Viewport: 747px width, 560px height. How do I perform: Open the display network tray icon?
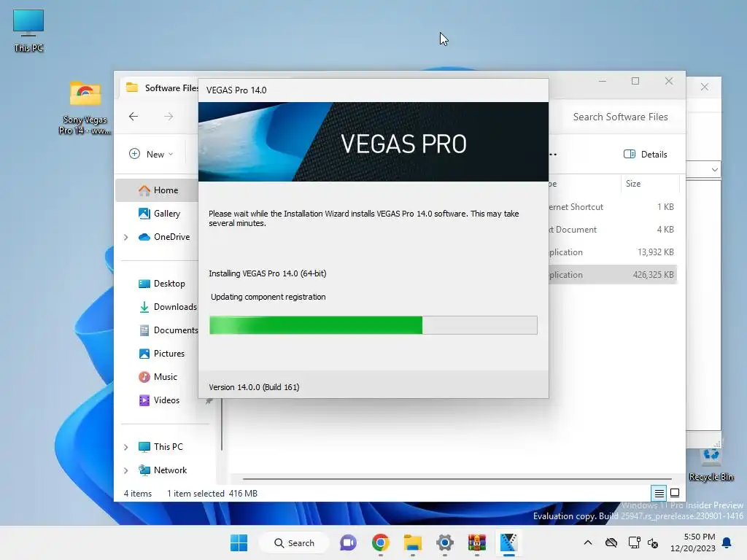[x=634, y=542]
